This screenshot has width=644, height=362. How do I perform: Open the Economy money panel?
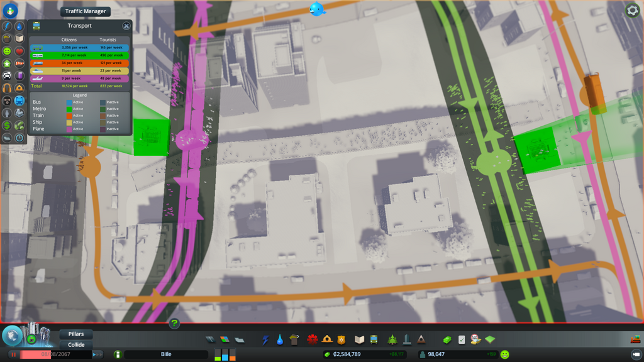447,340
